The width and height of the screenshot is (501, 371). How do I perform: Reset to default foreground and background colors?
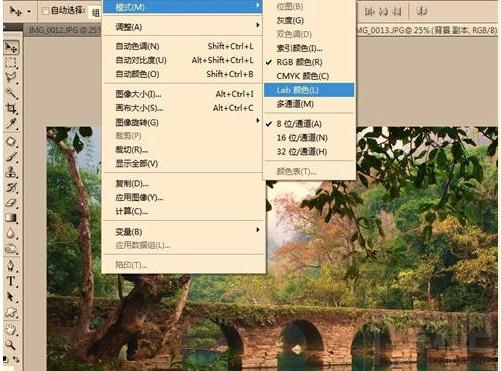tap(5, 360)
